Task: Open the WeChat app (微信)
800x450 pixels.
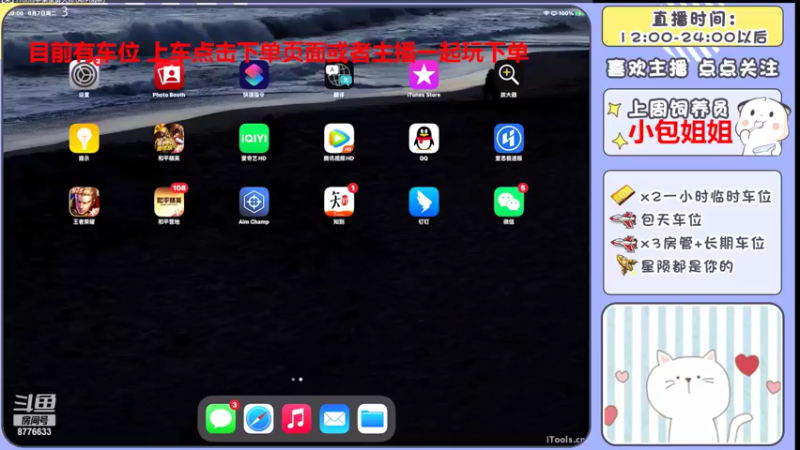Action: [x=508, y=202]
